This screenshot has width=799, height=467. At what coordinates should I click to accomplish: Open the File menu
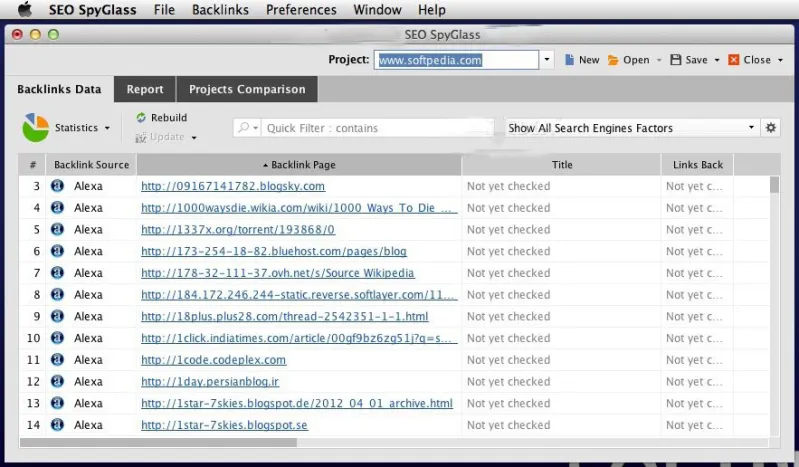[x=164, y=10]
